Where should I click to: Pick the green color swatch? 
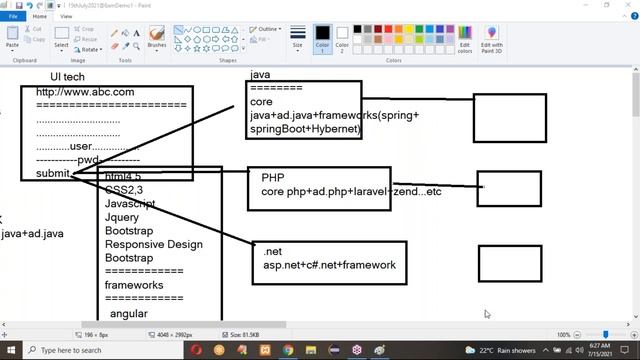(x=419, y=29)
